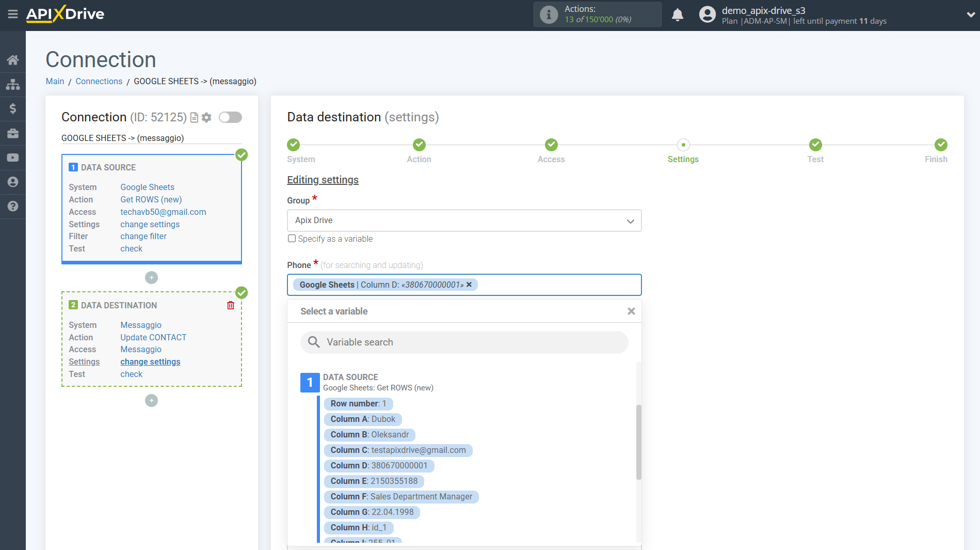Viewport: 980px width, 550px height.
Task: Select the Column G: 22.04.1998 variable
Action: (372, 512)
